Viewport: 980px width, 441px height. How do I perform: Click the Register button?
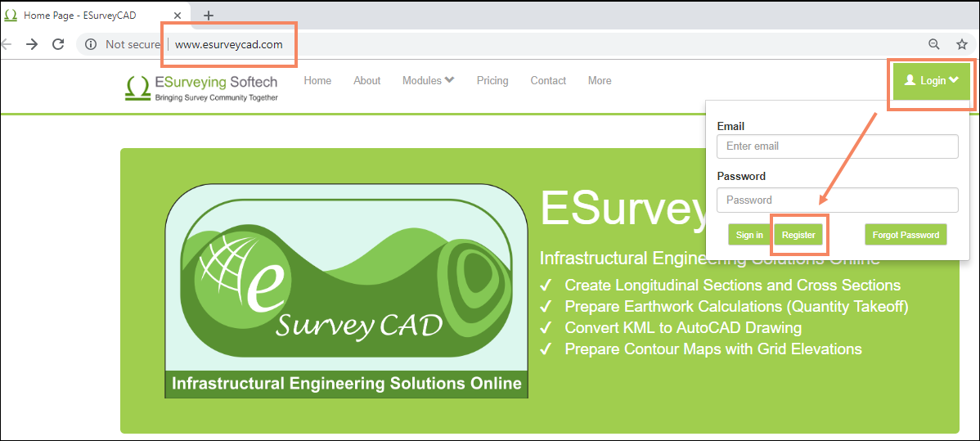click(x=798, y=235)
